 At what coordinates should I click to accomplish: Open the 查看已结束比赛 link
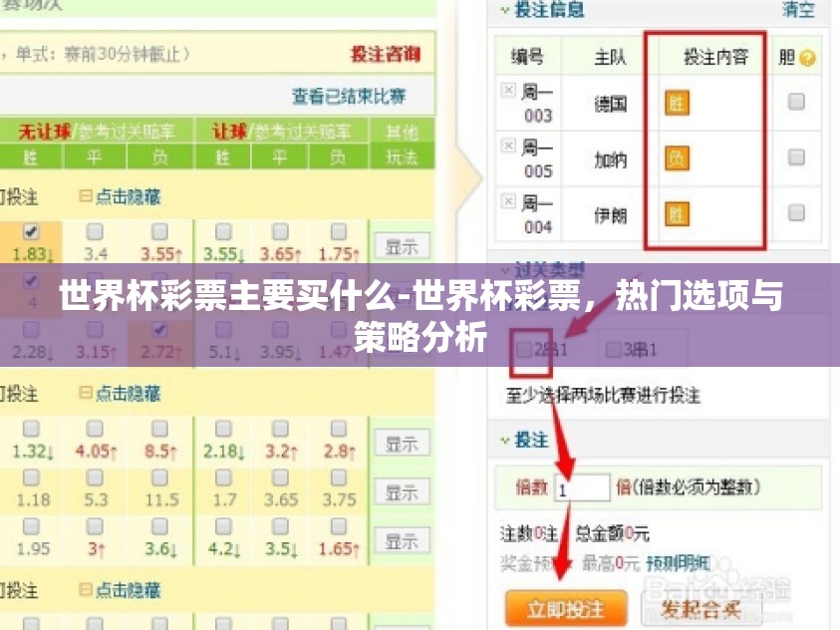[x=349, y=97]
